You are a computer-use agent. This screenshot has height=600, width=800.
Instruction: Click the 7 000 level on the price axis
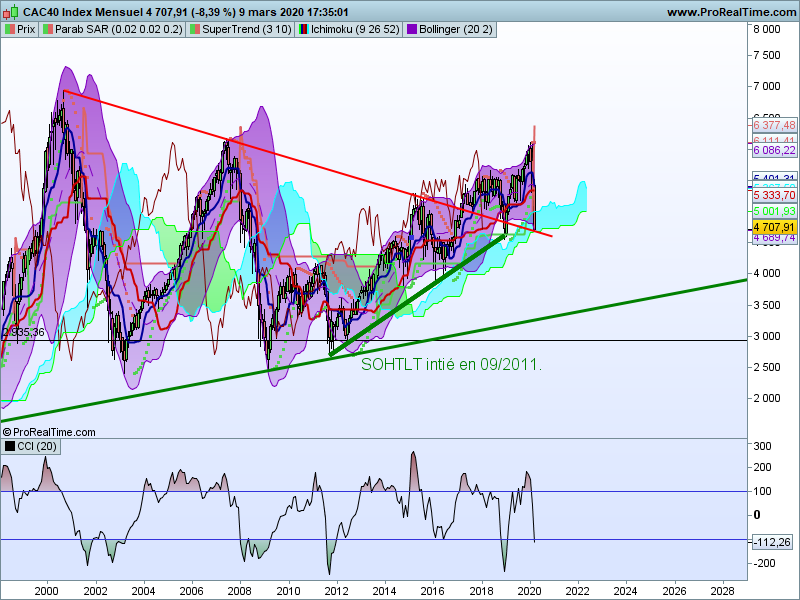tap(767, 86)
